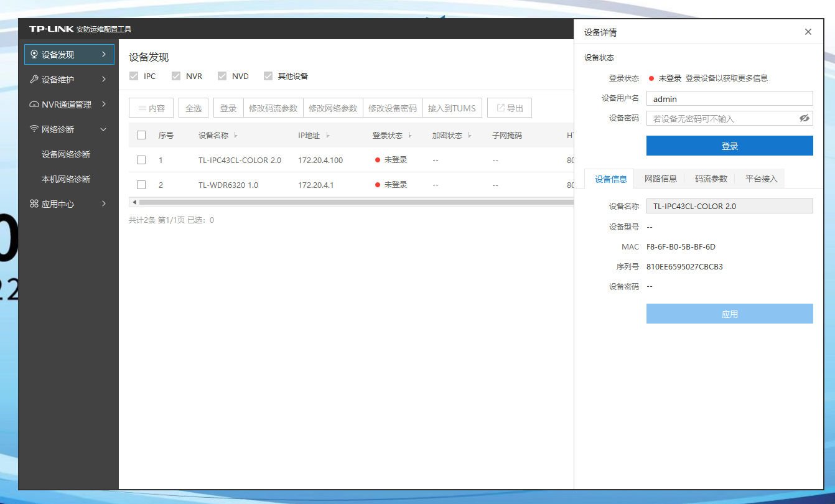Click the 应用 button

730,314
